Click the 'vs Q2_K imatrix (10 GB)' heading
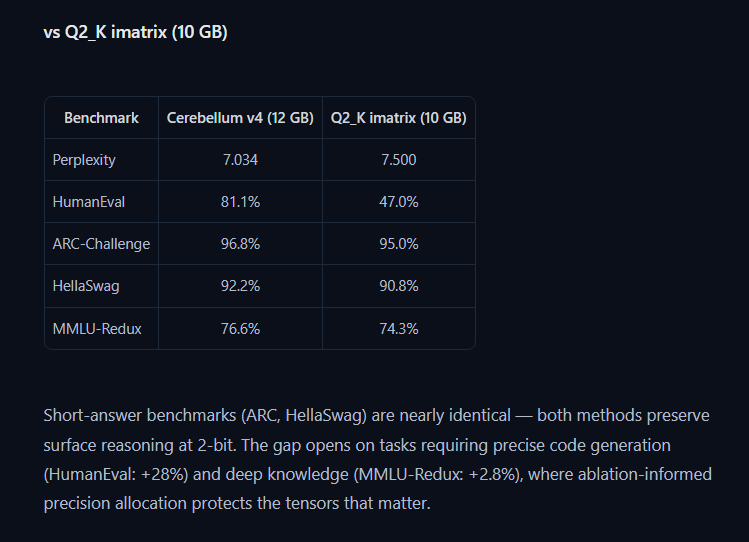 click(135, 32)
